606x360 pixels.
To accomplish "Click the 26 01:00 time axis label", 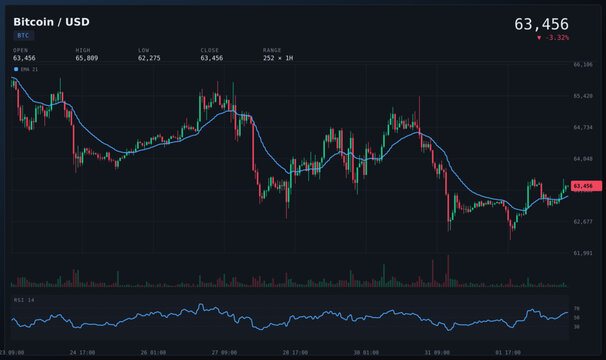I will click(x=153, y=353).
